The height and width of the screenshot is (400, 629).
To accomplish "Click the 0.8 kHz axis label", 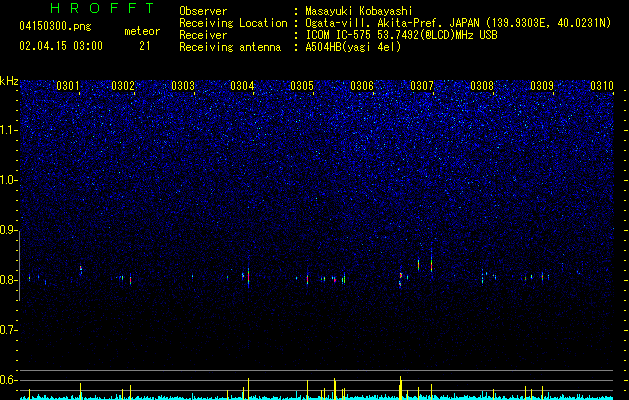I will (9, 280).
